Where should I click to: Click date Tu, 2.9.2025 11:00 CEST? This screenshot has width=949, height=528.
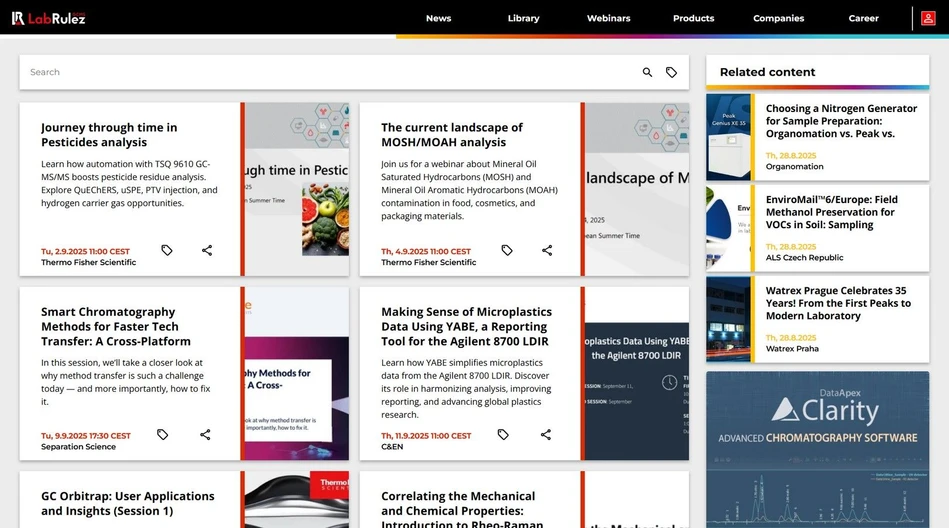pyautogui.click(x=85, y=251)
